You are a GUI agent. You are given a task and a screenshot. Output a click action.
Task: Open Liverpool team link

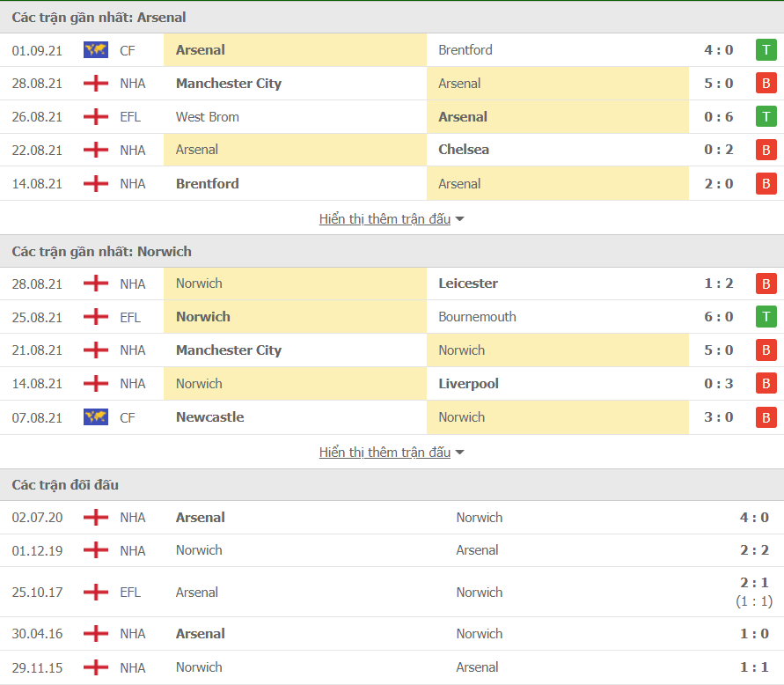click(468, 384)
